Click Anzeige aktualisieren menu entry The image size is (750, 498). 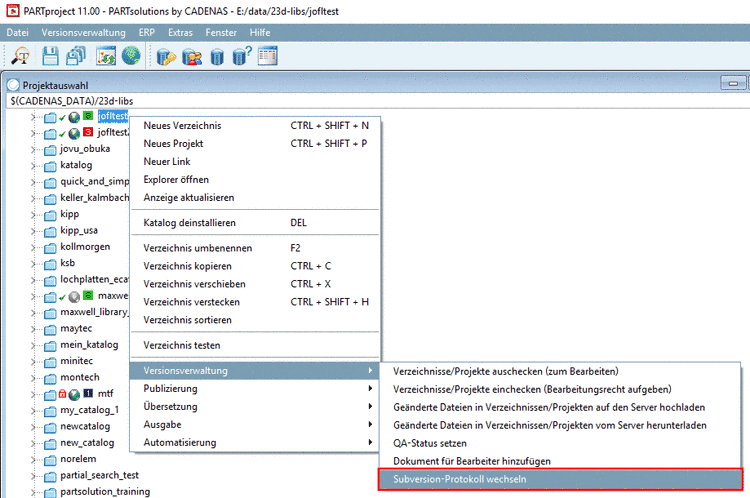click(x=255, y=198)
